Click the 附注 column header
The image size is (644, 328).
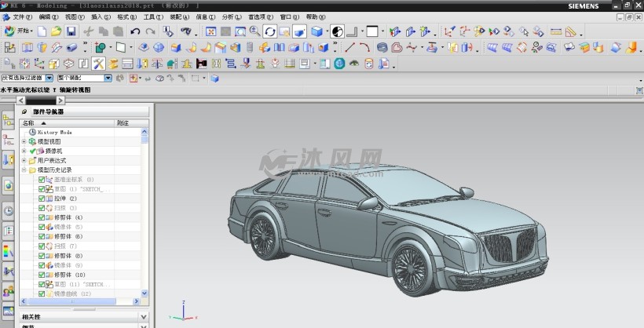131,122
